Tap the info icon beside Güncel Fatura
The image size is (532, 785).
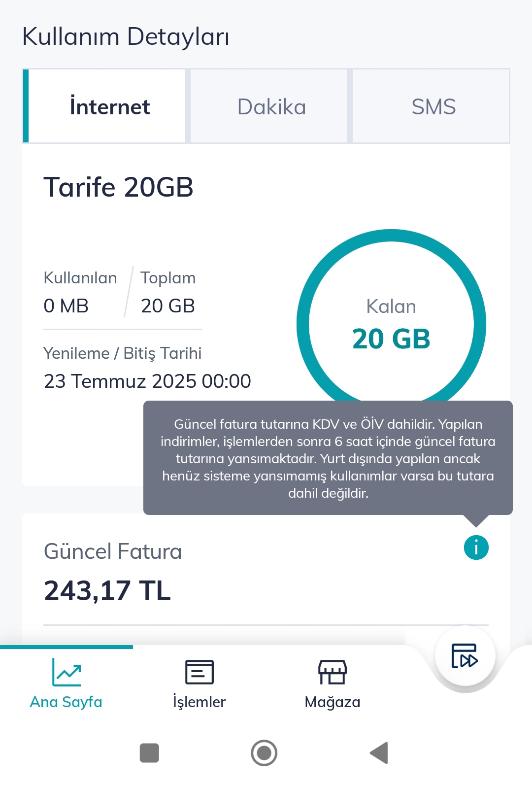coord(476,547)
